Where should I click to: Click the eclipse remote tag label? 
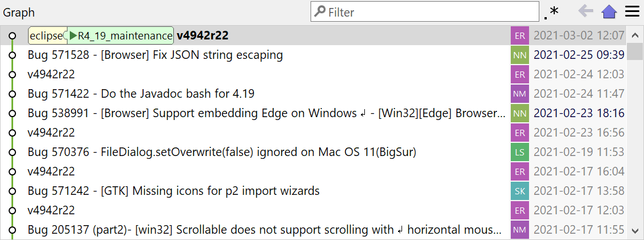[x=46, y=36]
